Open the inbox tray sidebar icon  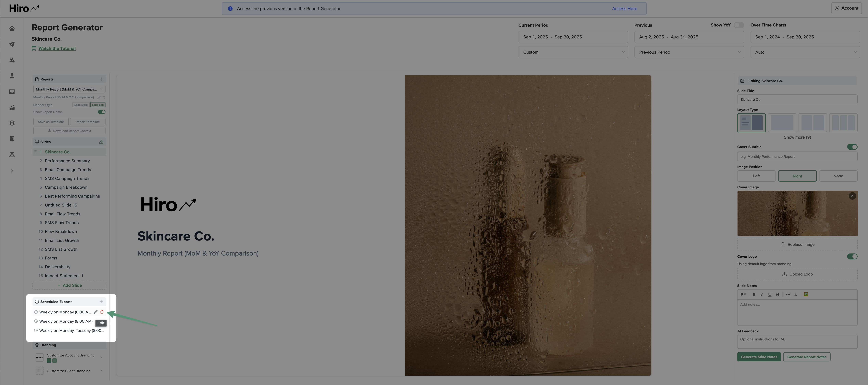[12, 92]
